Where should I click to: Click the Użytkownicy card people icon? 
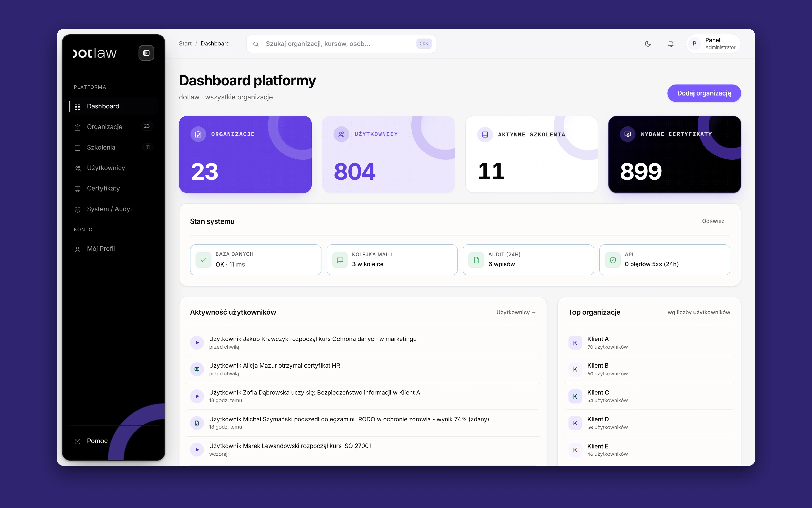341,134
